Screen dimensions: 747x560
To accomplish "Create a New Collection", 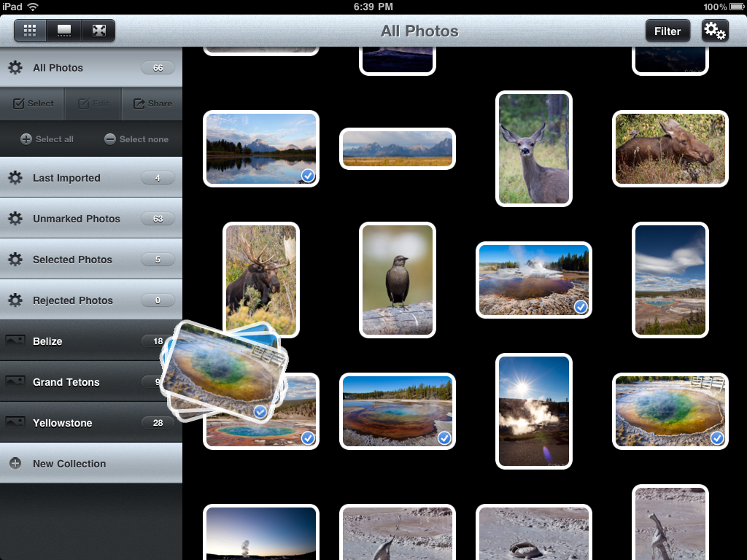I will click(91, 463).
